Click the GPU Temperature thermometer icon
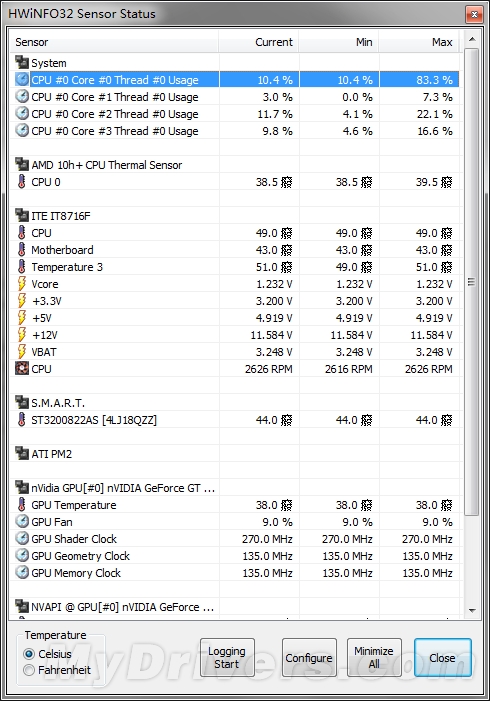The height and width of the screenshot is (701, 490). 21,504
